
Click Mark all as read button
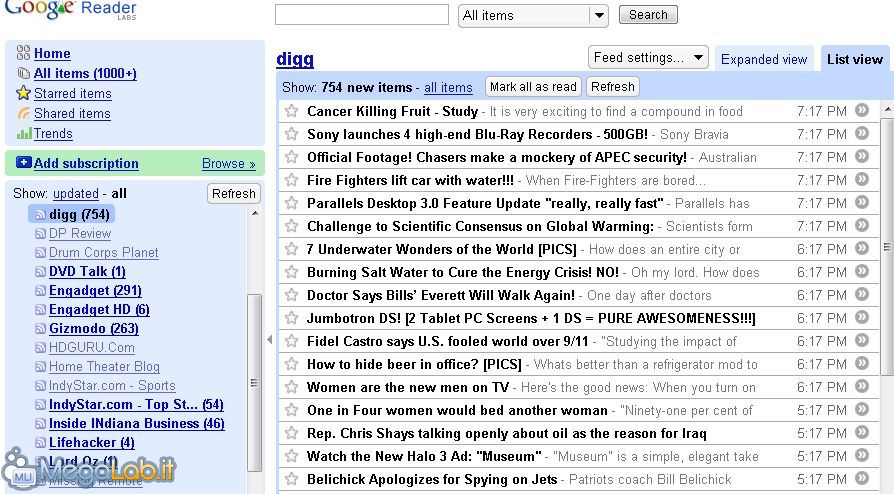(533, 87)
